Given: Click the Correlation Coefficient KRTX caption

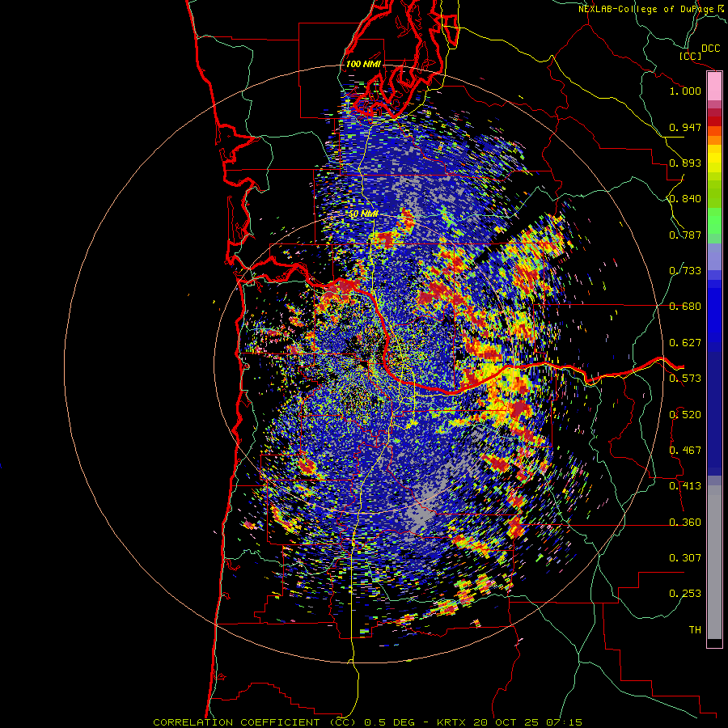Looking at the screenshot, I should [368, 722].
